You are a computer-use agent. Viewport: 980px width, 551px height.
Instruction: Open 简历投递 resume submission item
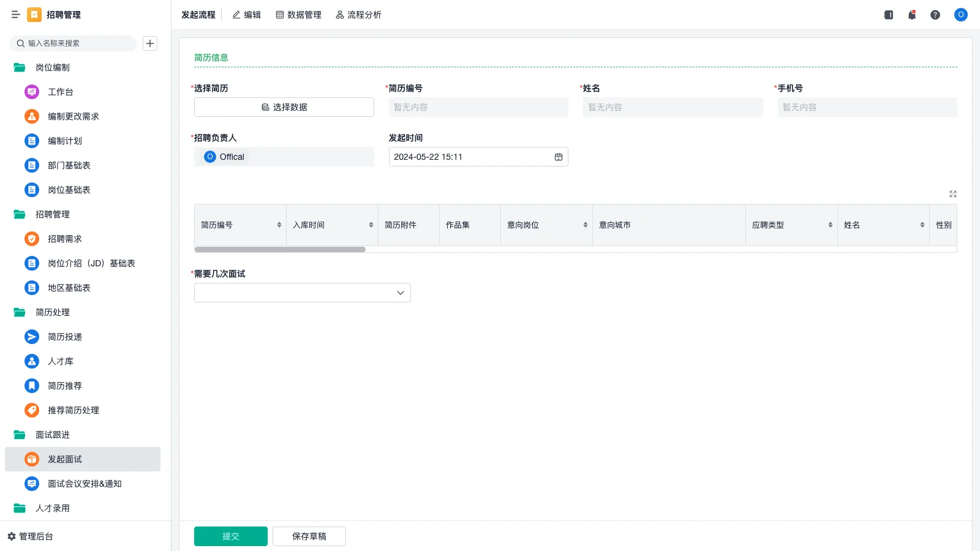tap(64, 337)
